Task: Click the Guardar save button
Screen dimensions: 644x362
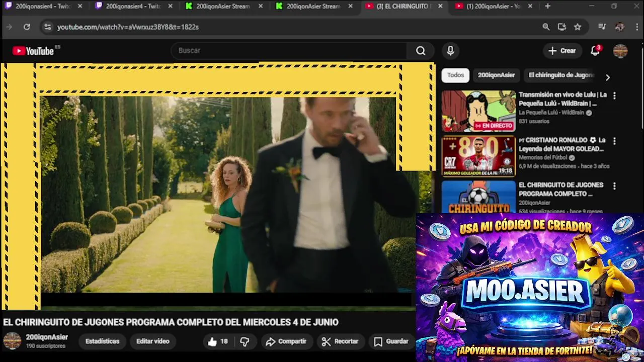Action: pos(391,341)
